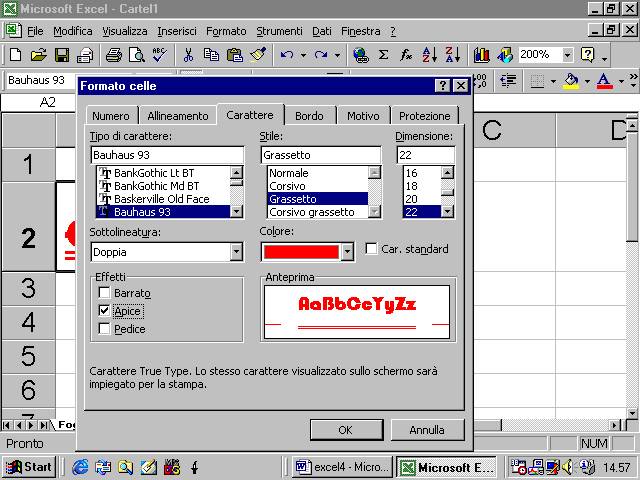Check the Pedice checkbox
Screen dimensions: 640x480
tap(104, 329)
